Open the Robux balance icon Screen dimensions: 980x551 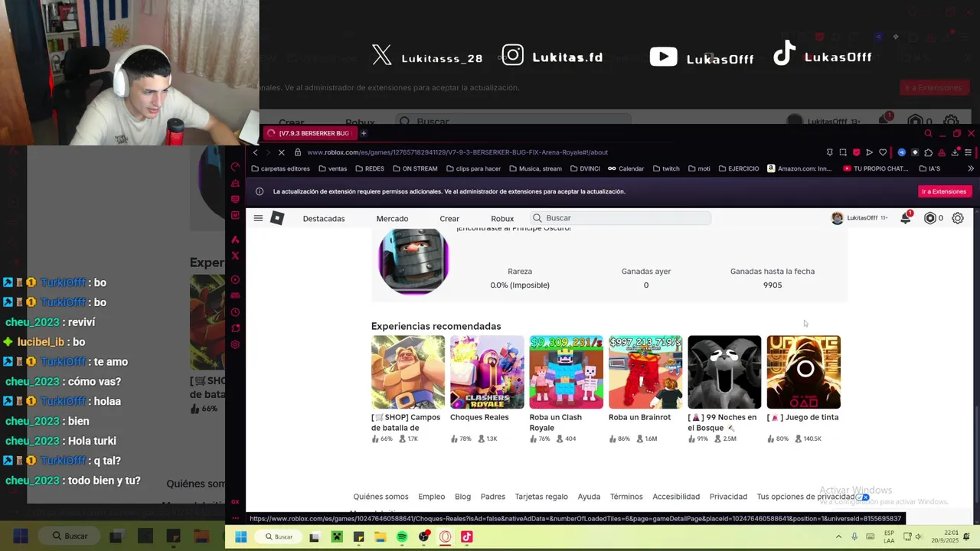(930, 218)
